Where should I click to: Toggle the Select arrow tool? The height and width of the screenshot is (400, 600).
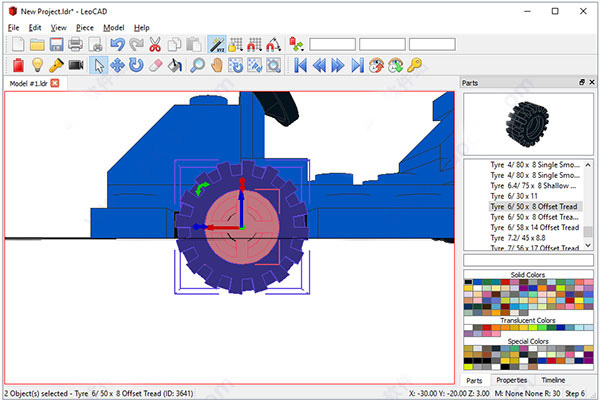99,65
